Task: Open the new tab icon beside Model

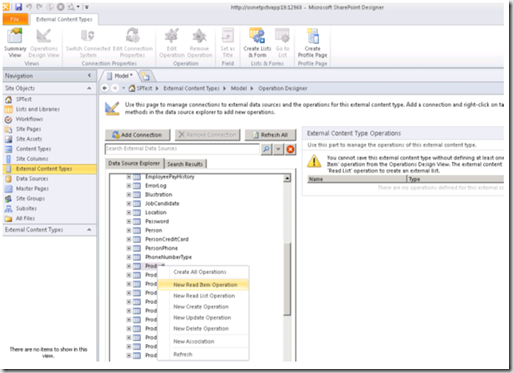Action: point(145,76)
